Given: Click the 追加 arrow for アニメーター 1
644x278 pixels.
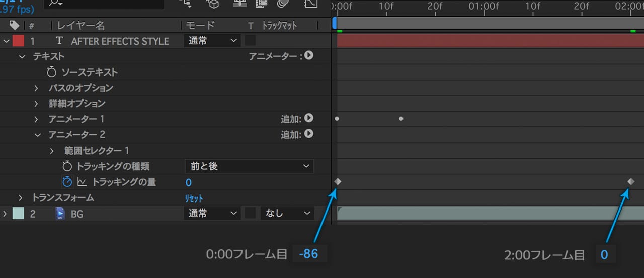Looking at the screenshot, I should (309, 119).
